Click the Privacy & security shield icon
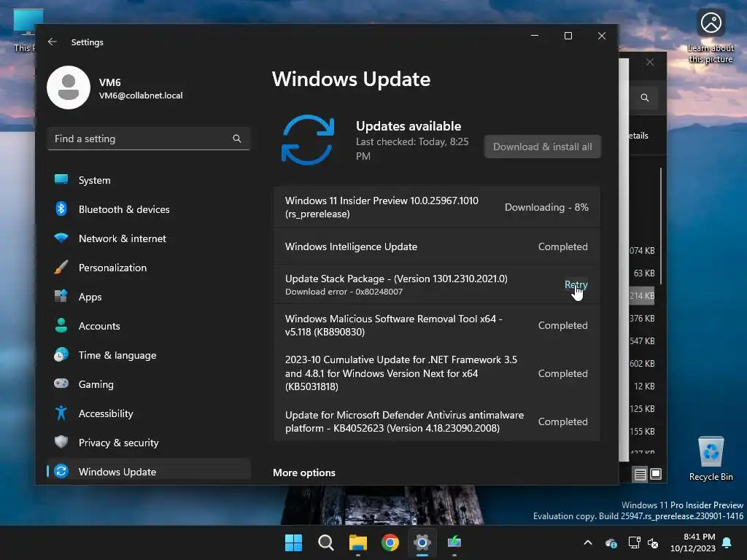The width and height of the screenshot is (747, 560). point(61,442)
